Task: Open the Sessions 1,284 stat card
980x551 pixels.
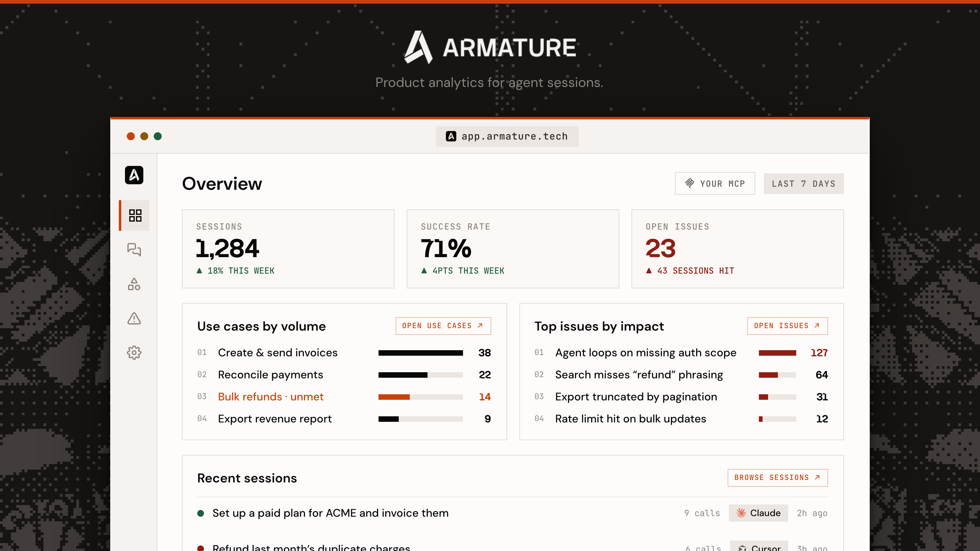Action: tap(288, 249)
